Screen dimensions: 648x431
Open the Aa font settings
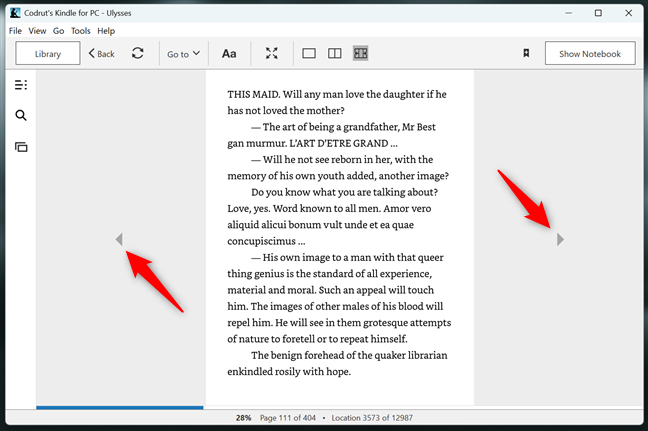(x=229, y=54)
